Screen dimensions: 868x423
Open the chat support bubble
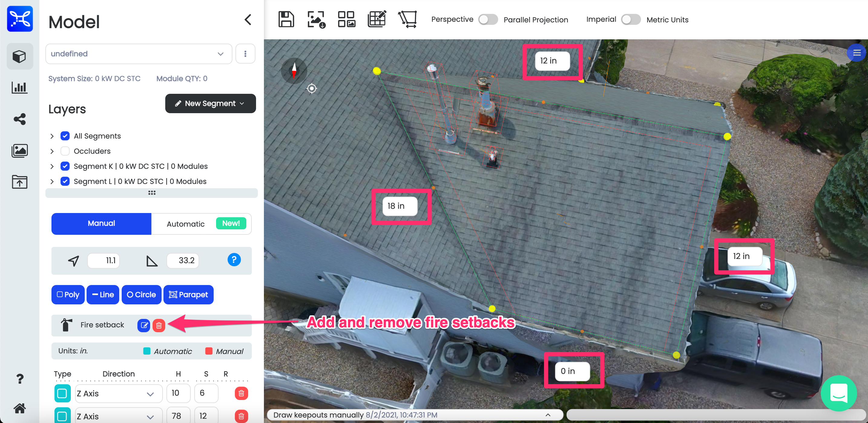(x=838, y=393)
